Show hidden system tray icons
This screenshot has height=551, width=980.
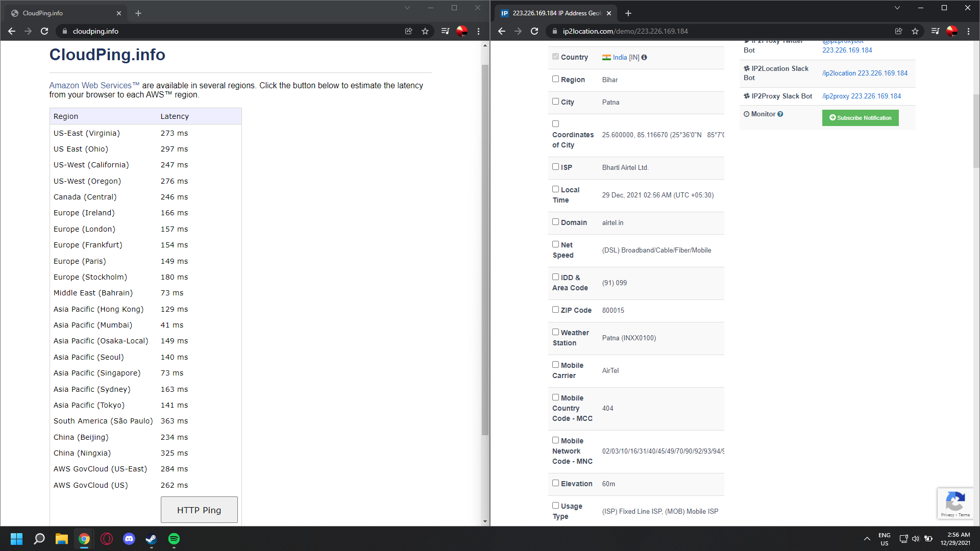[867, 539]
